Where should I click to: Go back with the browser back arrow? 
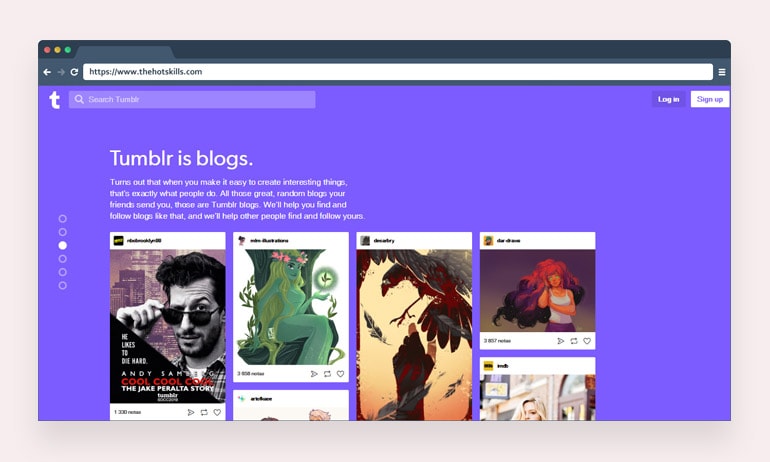tap(47, 72)
